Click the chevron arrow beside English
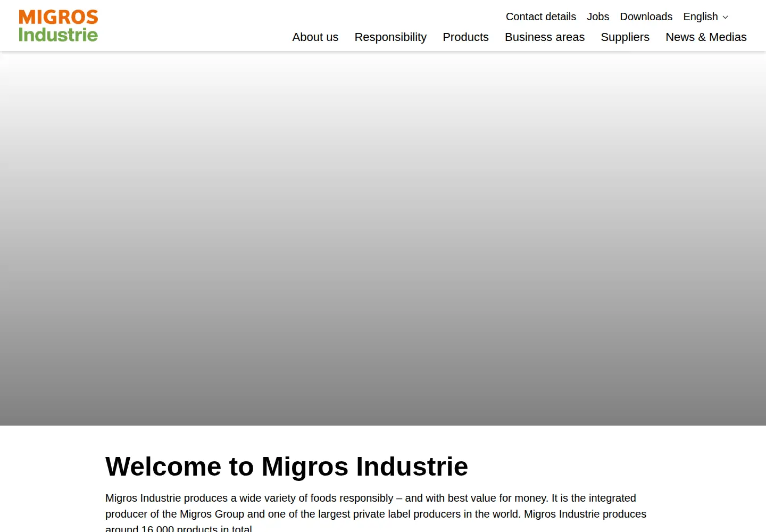 click(x=725, y=18)
